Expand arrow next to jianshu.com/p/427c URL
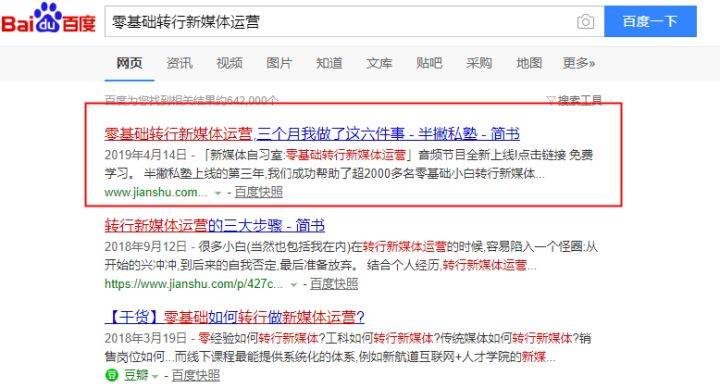720x388 pixels. [x=294, y=285]
